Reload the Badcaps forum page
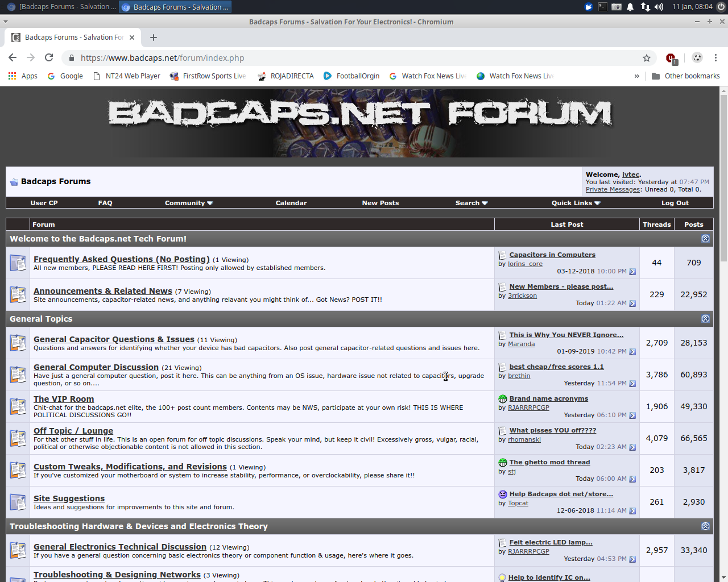Screen dimensions: 728x582 click(x=49, y=57)
